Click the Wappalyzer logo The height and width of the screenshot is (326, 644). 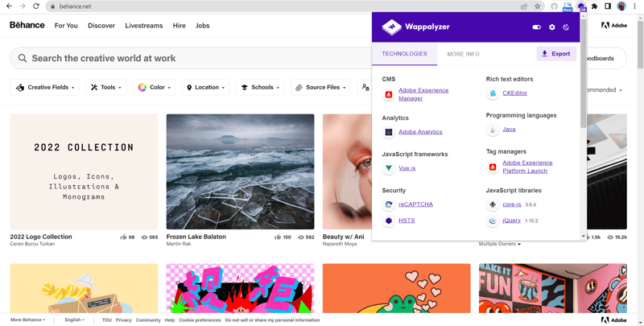pos(415,27)
